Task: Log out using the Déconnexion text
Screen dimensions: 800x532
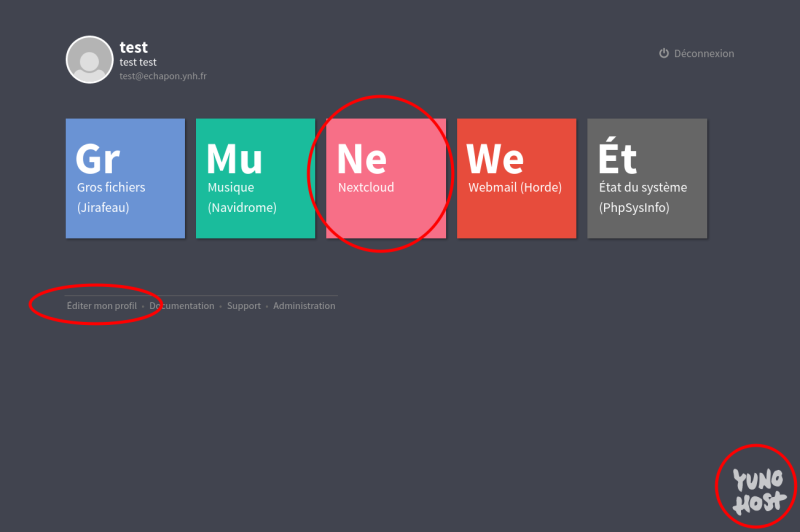Action: tap(704, 54)
